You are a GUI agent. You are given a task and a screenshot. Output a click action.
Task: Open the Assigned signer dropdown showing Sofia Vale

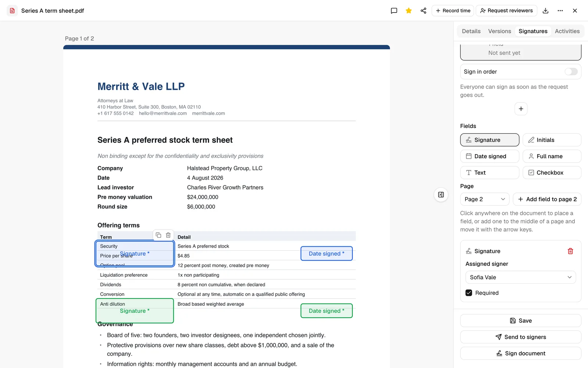[x=521, y=277]
